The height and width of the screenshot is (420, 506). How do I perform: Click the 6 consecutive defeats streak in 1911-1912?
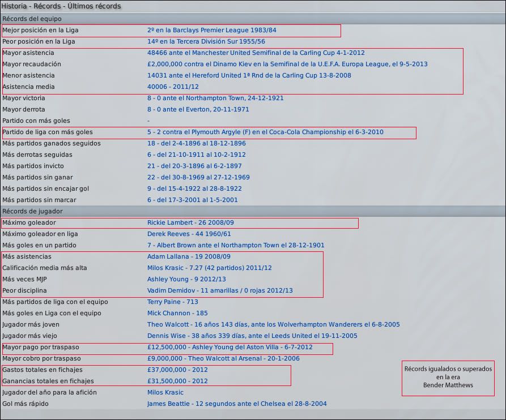197,155
